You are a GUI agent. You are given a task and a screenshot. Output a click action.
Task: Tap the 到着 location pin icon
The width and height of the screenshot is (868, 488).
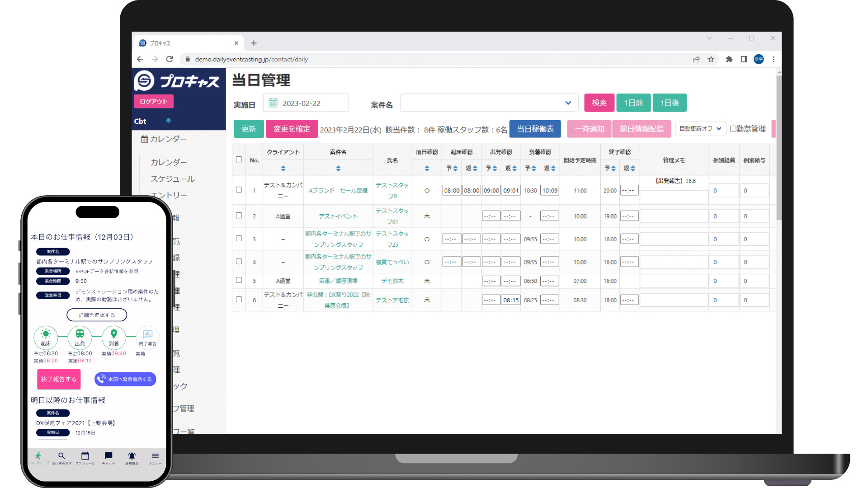(114, 334)
